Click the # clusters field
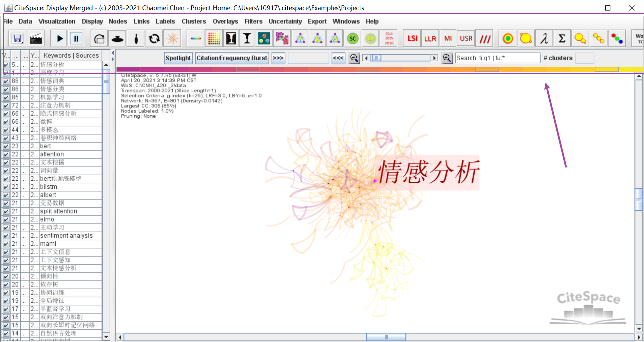The width and height of the screenshot is (644, 342). 585,58
